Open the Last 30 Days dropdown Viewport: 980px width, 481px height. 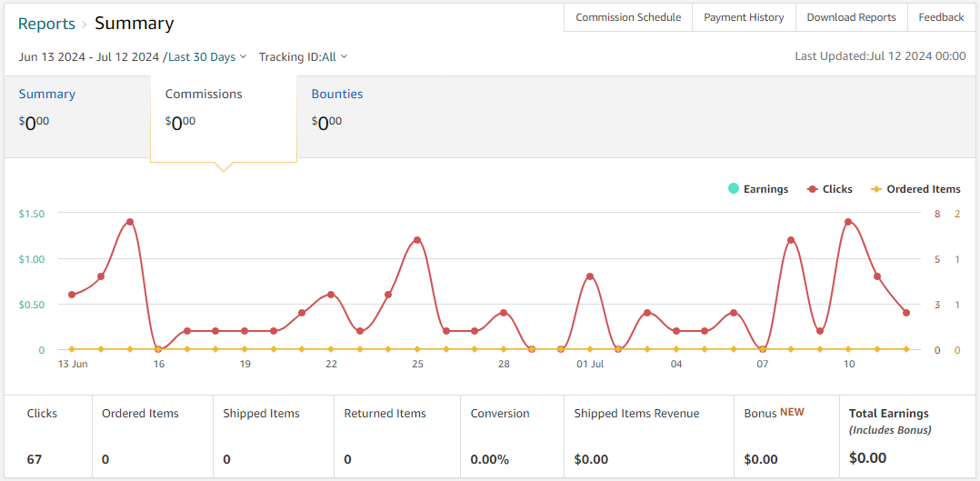click(207, 56)
